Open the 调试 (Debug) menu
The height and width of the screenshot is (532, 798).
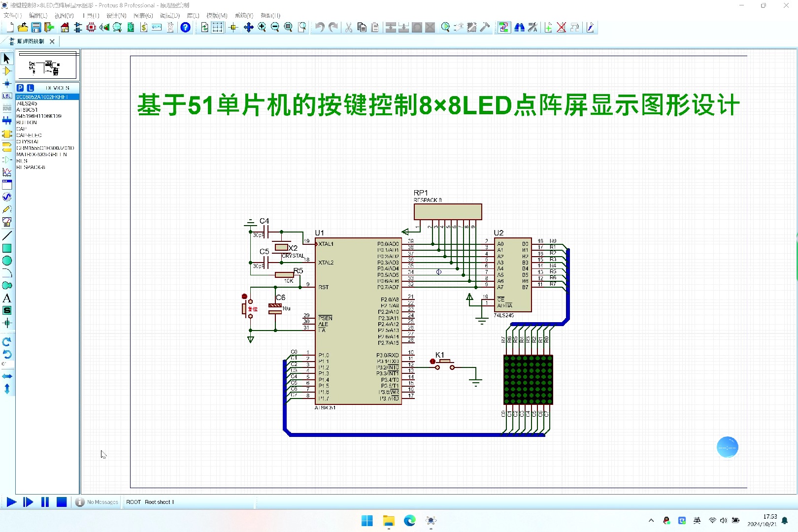pos(170,16)
